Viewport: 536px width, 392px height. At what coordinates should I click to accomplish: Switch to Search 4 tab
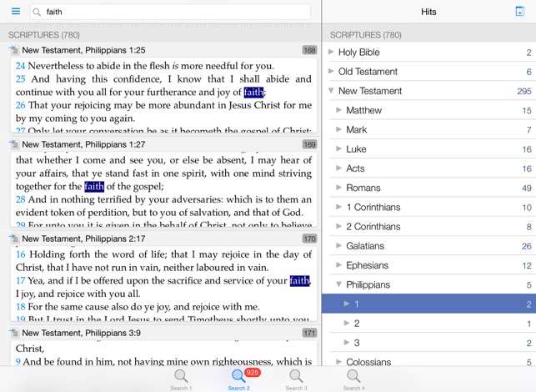pos(353,379)
